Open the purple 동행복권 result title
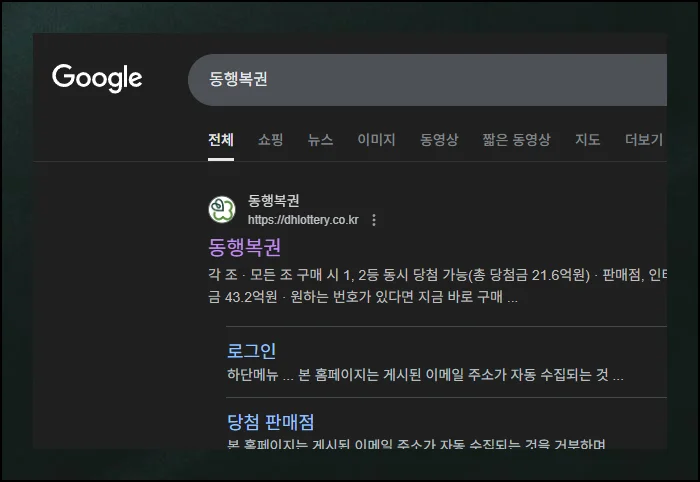This screenshot has width=700, height=482. point(245,247)
